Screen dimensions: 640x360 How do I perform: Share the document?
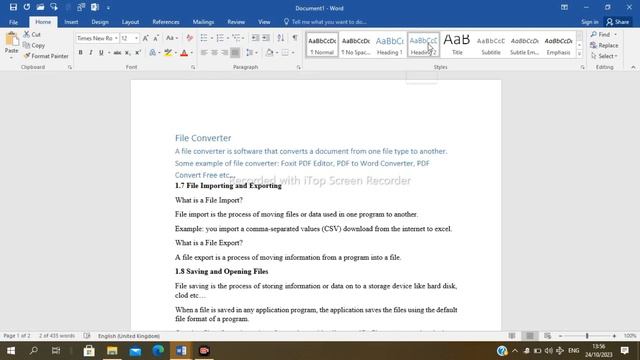(618, 22)
